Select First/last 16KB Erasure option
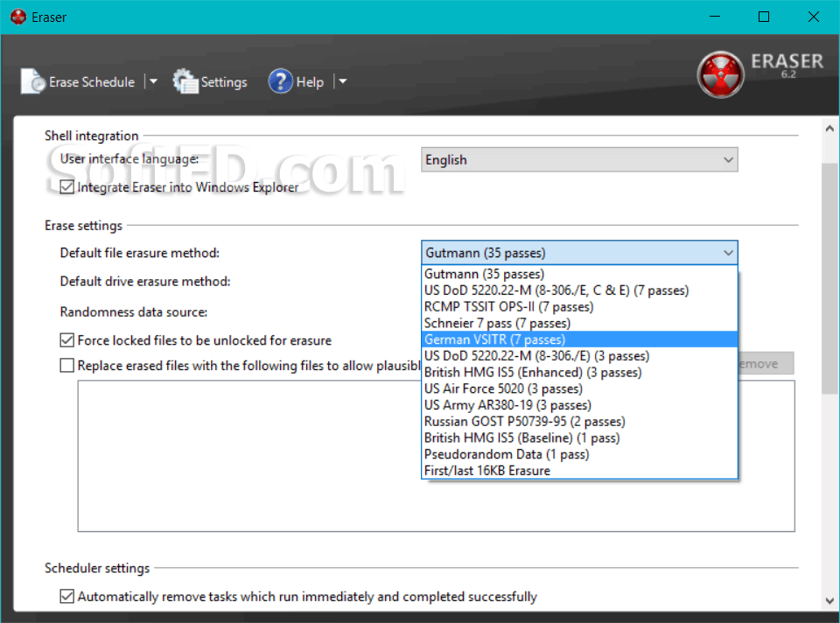The image size is (840, 623). pos(579,471)
